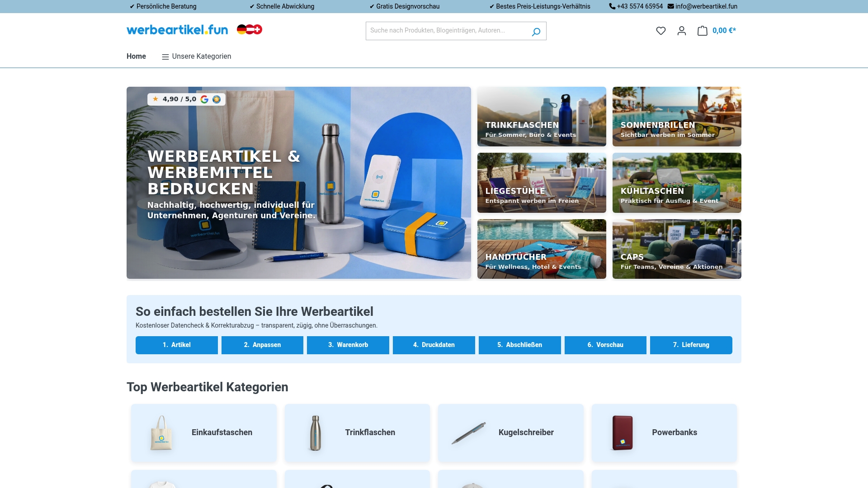The image size is (868, 488).
Task: Click the search magnifier icon
Action: point(536,31)
